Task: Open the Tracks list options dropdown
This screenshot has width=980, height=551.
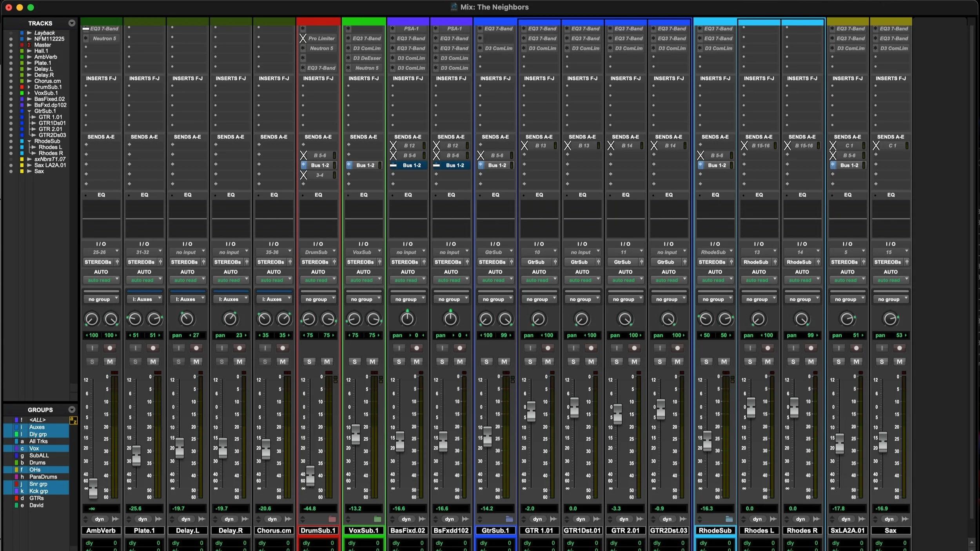Action: 72,23
